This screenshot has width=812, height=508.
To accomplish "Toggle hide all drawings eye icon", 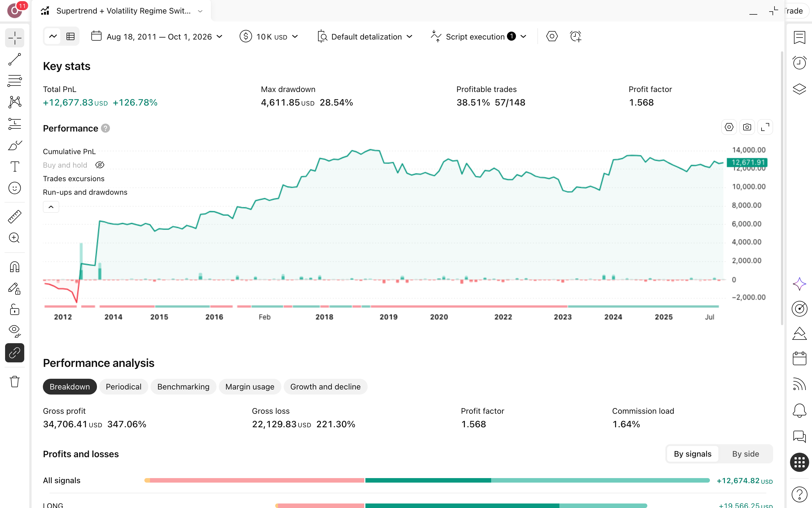I will (14, 331).
